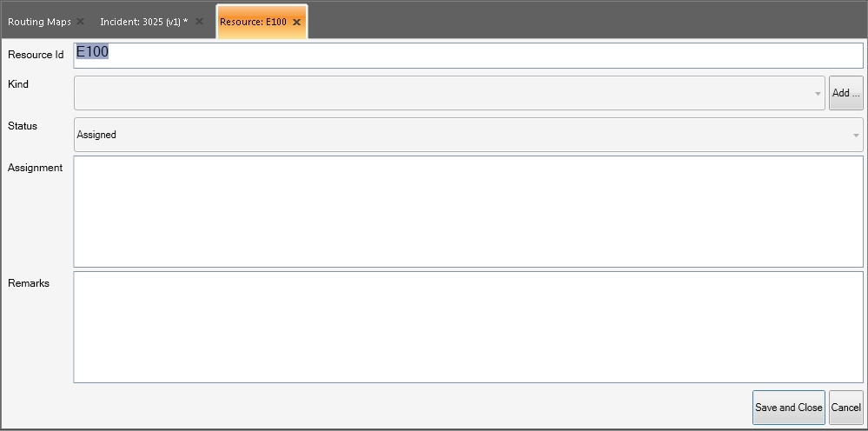Viewport: 868px width, 431px height.
Task: Click inside the Remarks text box
Action: [x=468, y=327]
